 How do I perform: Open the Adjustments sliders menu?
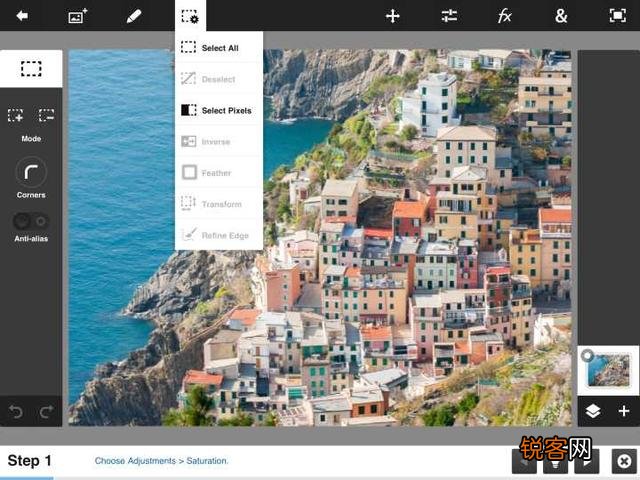[449, 16]
